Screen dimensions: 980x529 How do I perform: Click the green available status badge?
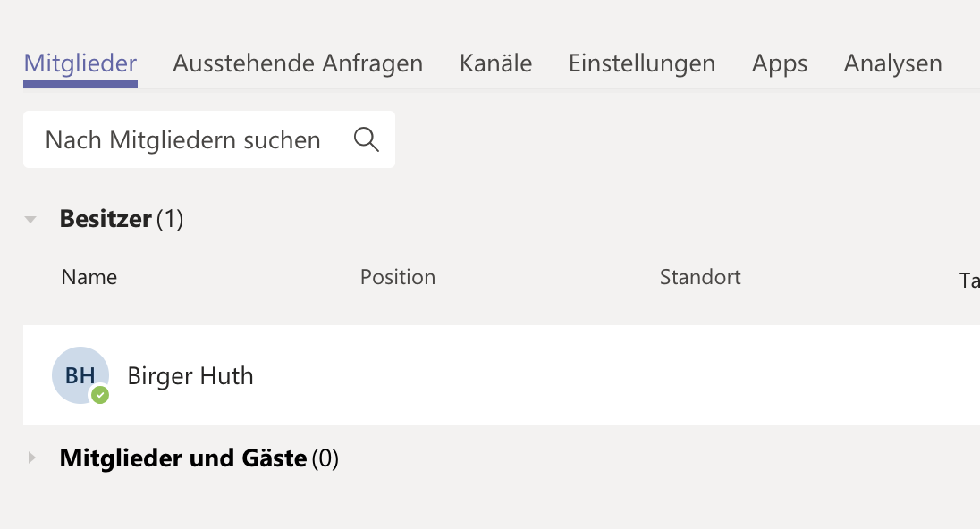pos(100,395)
